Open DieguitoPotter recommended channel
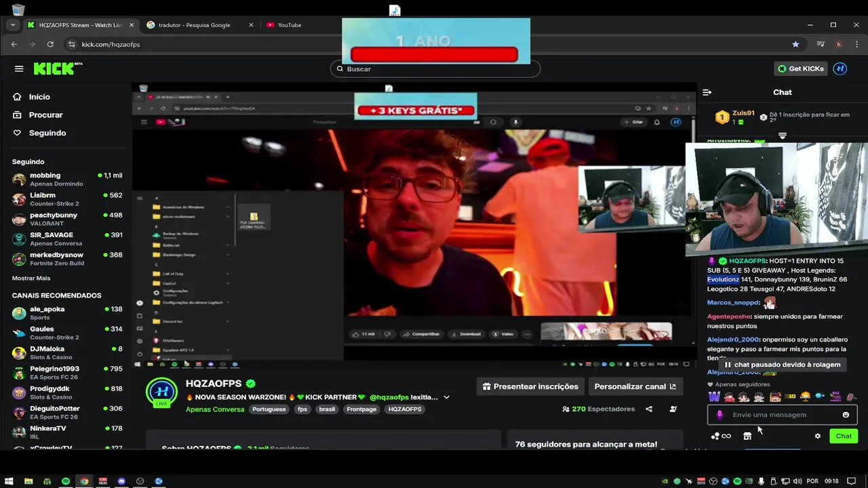The width and height of the screenshot is (868, 488). click(66, 412)
